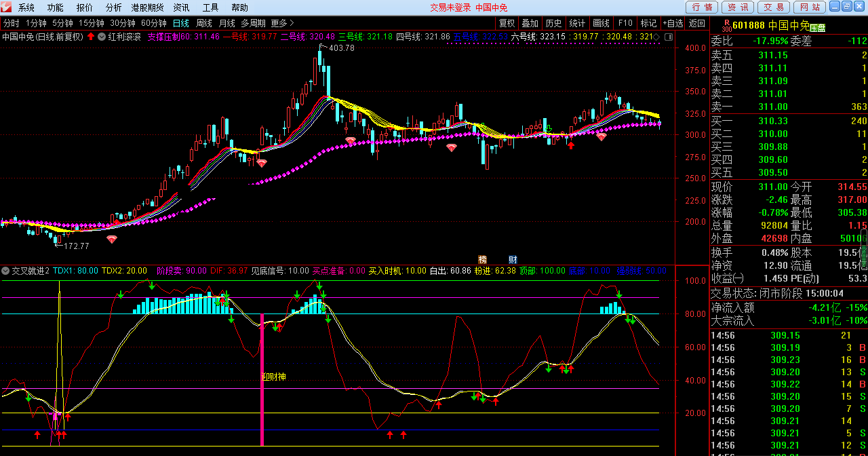Click the 榜 marker icon on chart

click(483, 259)
